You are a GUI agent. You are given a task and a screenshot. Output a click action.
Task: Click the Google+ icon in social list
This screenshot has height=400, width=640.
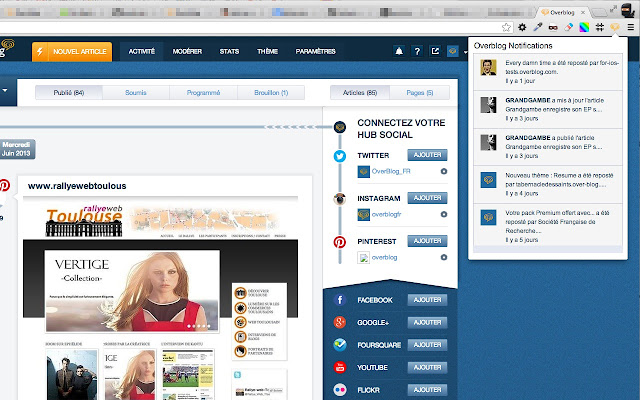click(x=340, y=322)
